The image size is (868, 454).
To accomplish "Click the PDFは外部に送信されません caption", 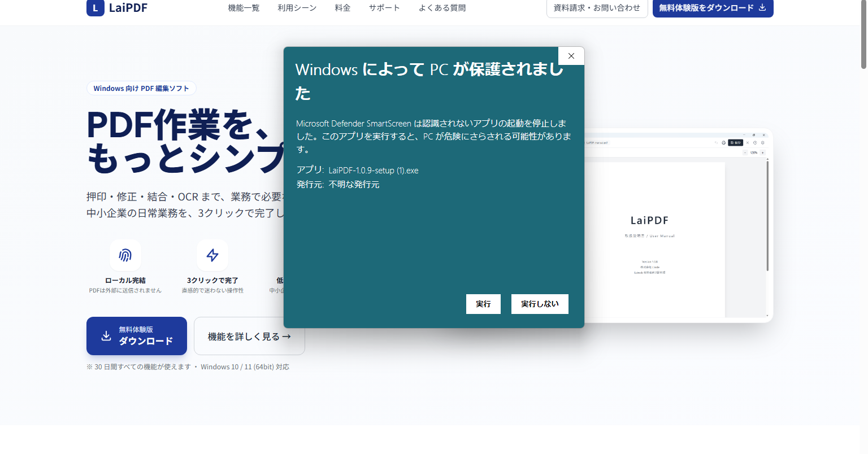I will (x=125, y=290).
